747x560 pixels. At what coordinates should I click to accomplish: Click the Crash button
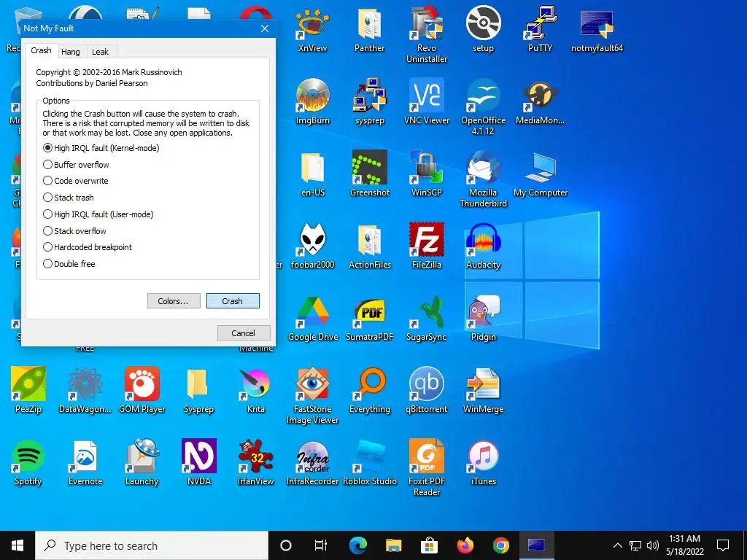pos(233,301)
